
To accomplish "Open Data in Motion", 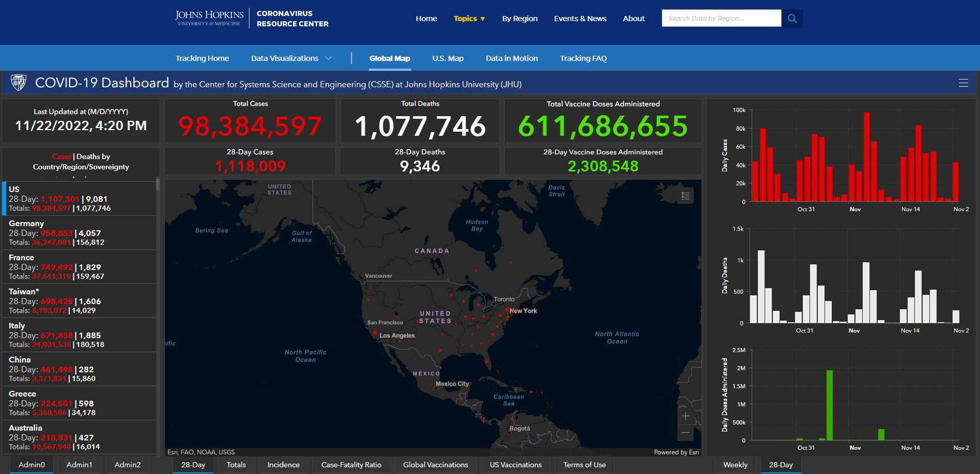I will (x=511, y=58).
